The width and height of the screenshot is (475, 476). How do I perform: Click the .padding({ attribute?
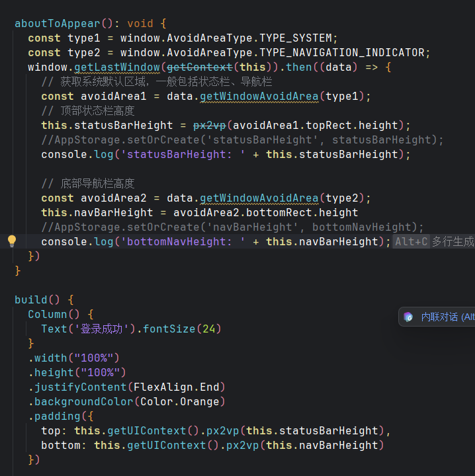point(61,416)
